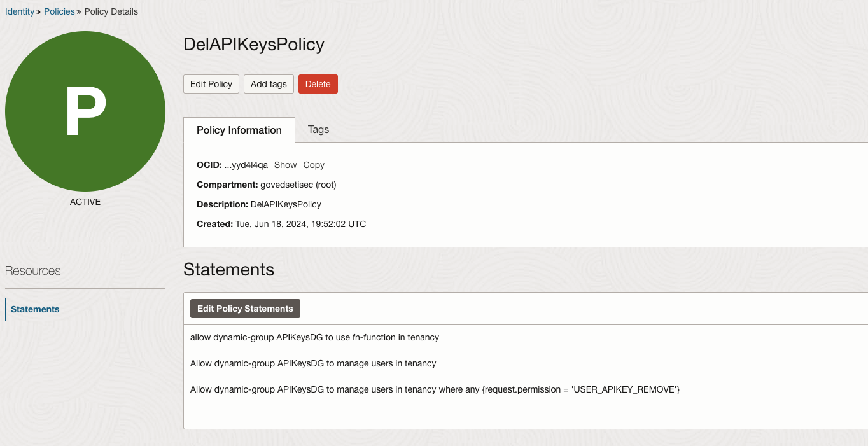The image size is (868, 446).
Task: Copy the policy OCID
Action: point(313,165)
